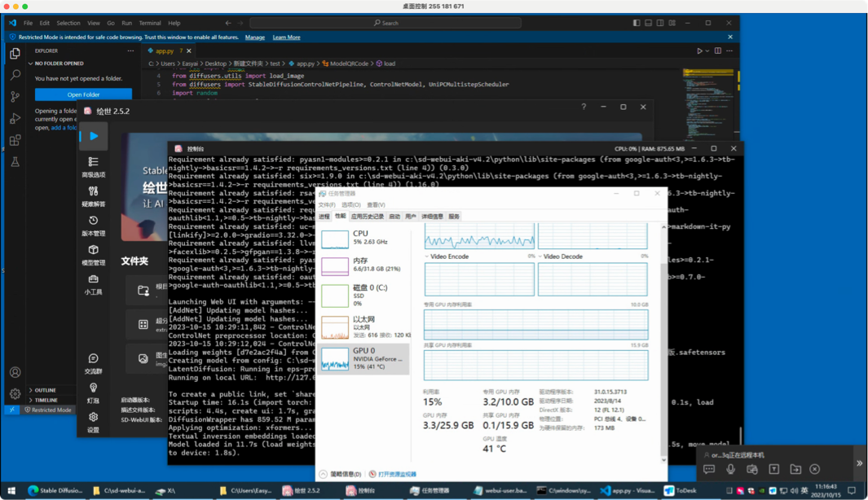Click Task Manager vertical scrollbar
The height and width of the screenshot is (500, 868).
tap(663, 343)
